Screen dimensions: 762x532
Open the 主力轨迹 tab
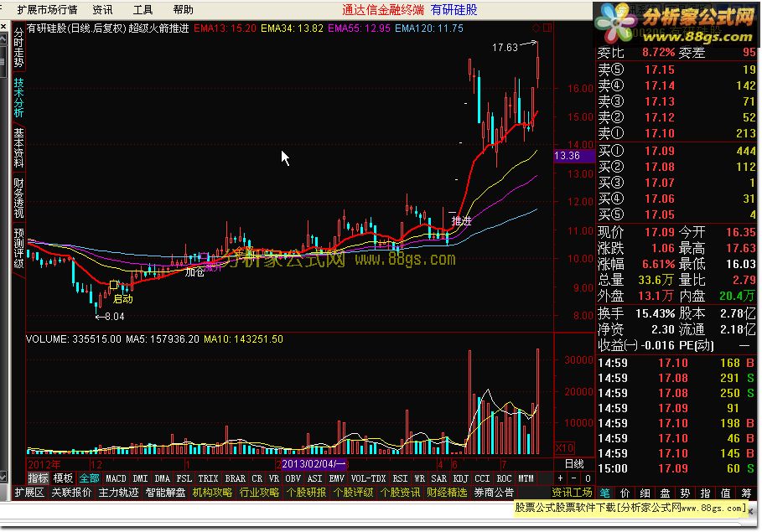coord(118,492)
